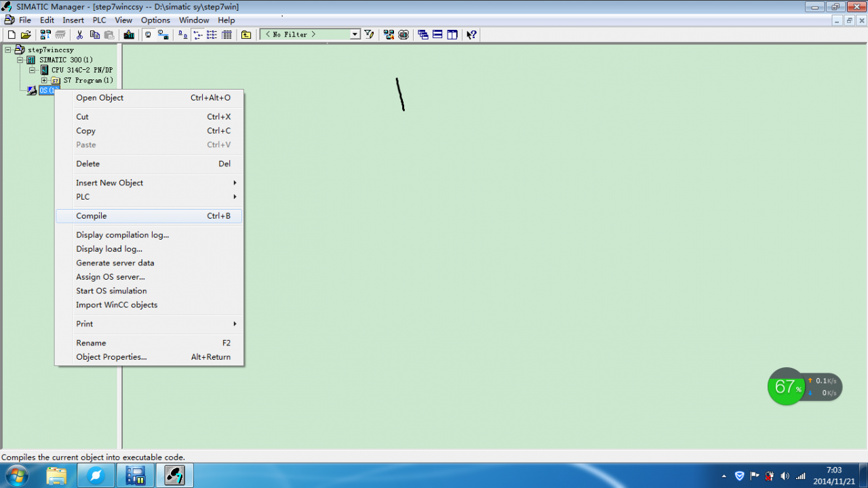This screenshot has height=488, width=868.
Task: Click the S7 Memory Card toolbar icon
Action: pyautogui.click(x=60, y=35)
